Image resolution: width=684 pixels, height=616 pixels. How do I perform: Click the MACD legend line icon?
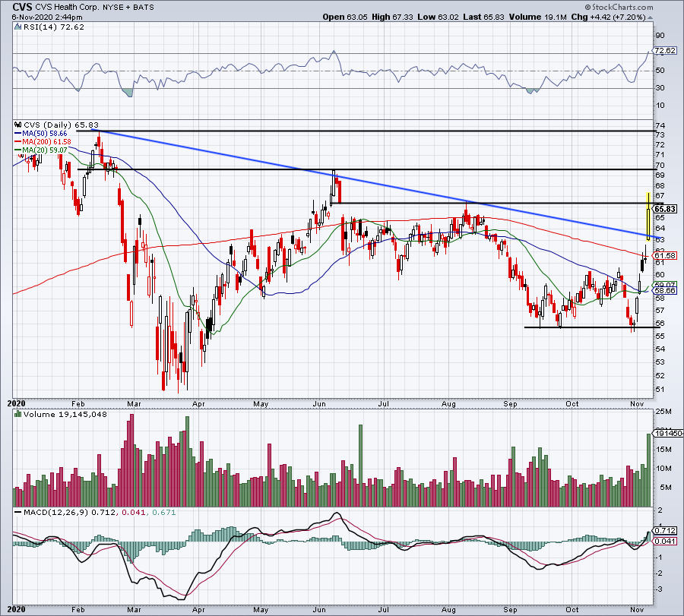click(x=18, y=512)
